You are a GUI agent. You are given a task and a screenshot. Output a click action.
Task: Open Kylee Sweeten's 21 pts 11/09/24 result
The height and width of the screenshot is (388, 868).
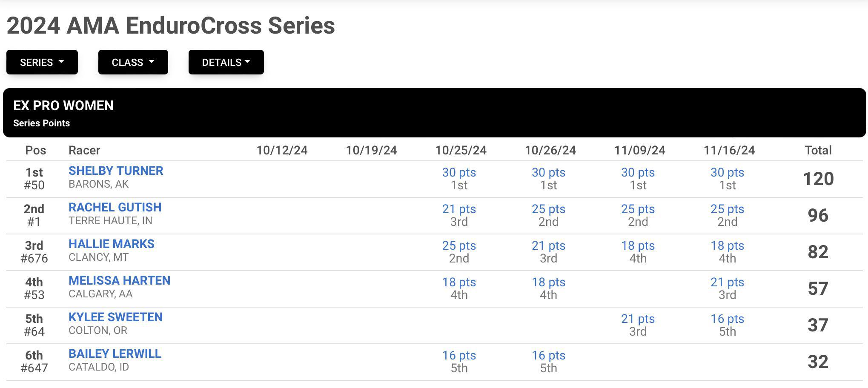(x=638, y=319)
